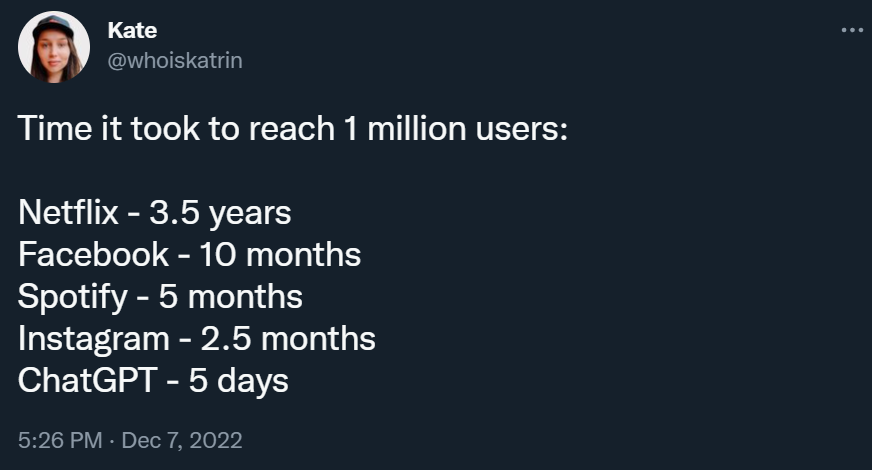
Task: Click Kate's profile picture avatar
Action: (x=54, y=47)
